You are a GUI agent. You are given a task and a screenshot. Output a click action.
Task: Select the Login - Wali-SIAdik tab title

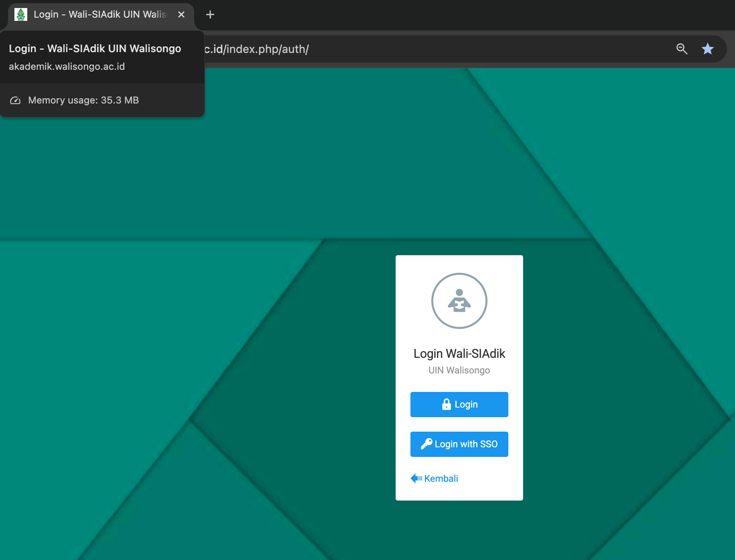[x=99, y=14]
